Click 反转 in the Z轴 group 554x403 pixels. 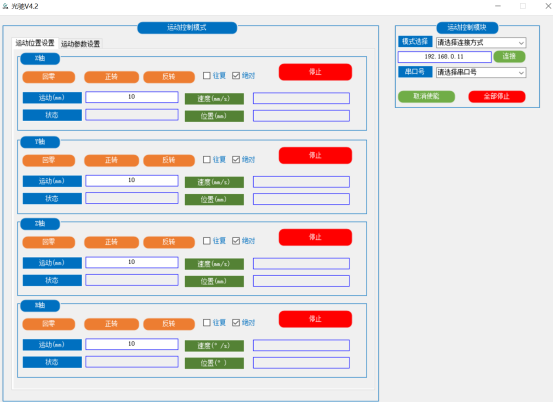tap(169, 242)
